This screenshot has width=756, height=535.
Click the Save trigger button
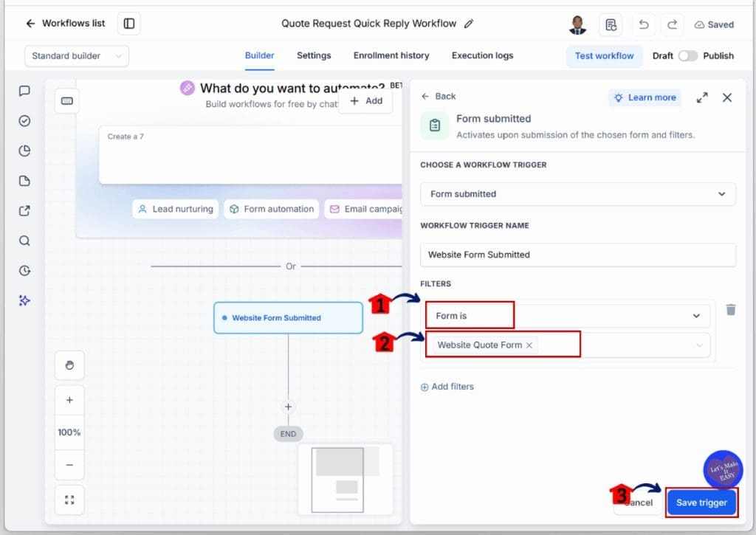pos(701,503)
